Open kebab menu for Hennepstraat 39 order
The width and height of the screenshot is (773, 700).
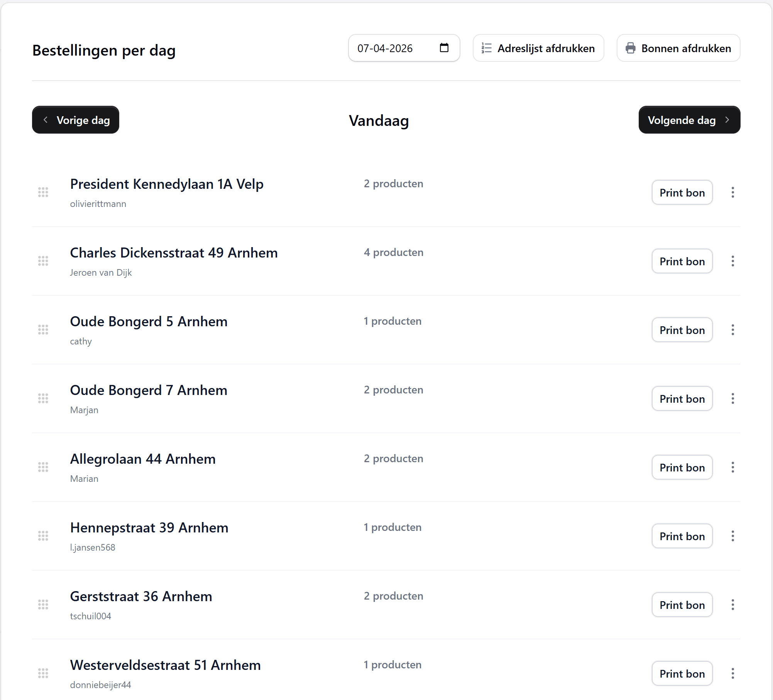point(732,536)
